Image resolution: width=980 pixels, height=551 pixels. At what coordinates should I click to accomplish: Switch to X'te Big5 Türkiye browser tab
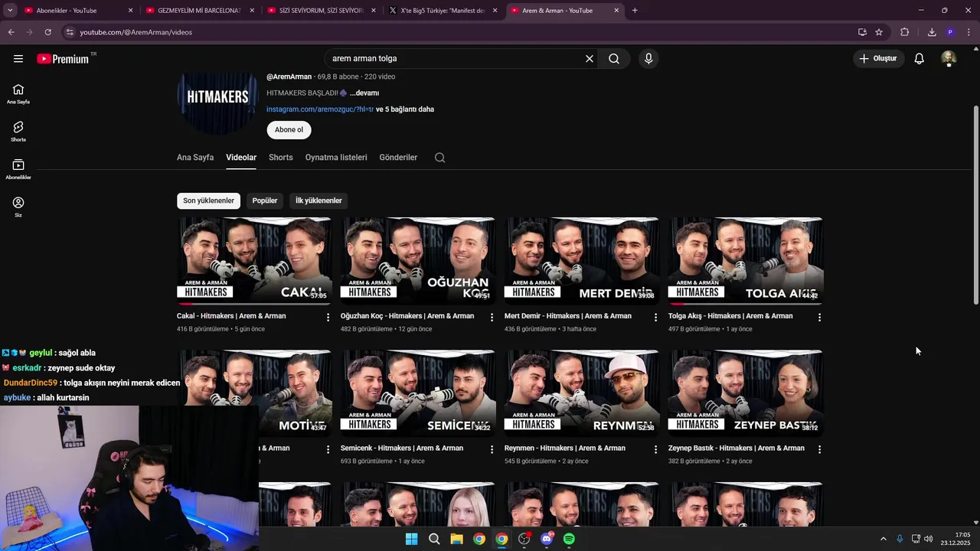443,11
